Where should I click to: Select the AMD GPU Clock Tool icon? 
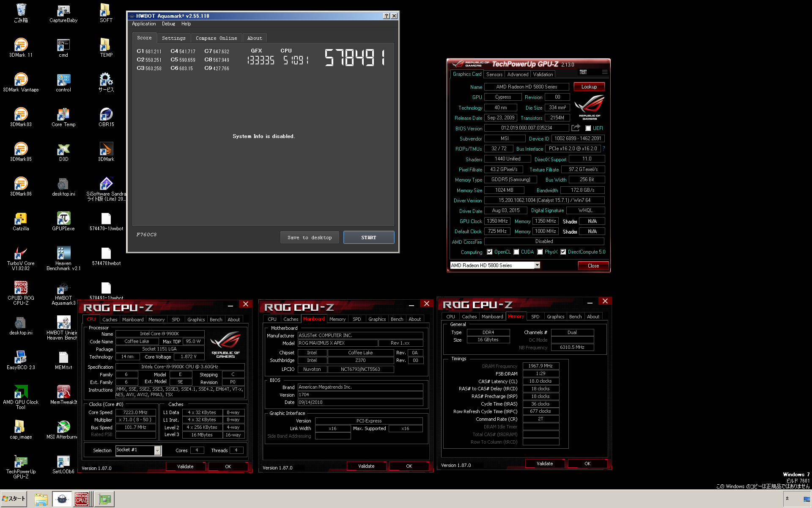point(21,397)
